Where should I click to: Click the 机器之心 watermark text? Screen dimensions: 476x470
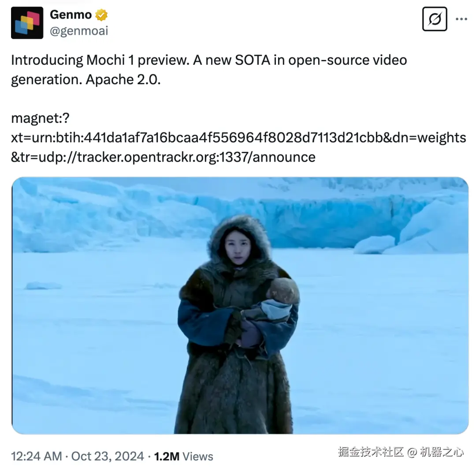442,452
